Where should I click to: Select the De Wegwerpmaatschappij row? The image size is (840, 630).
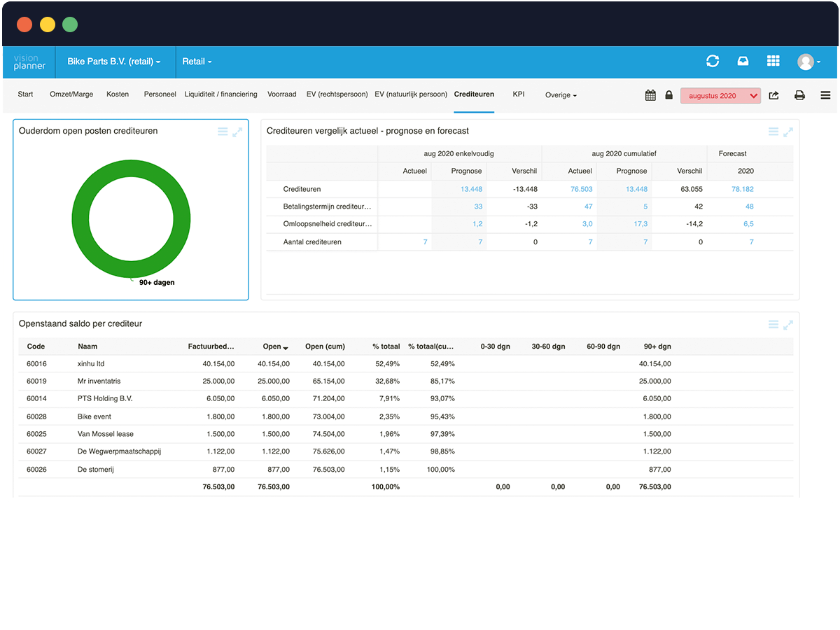(406, 451)
